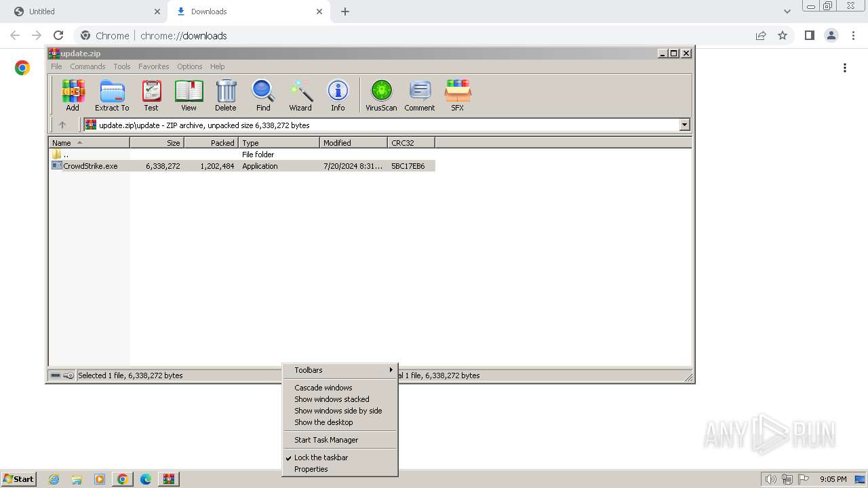Viewport: 868px width, 488px height.
Task: Toggle Lock the taskbar option
Action: [340, 457]
